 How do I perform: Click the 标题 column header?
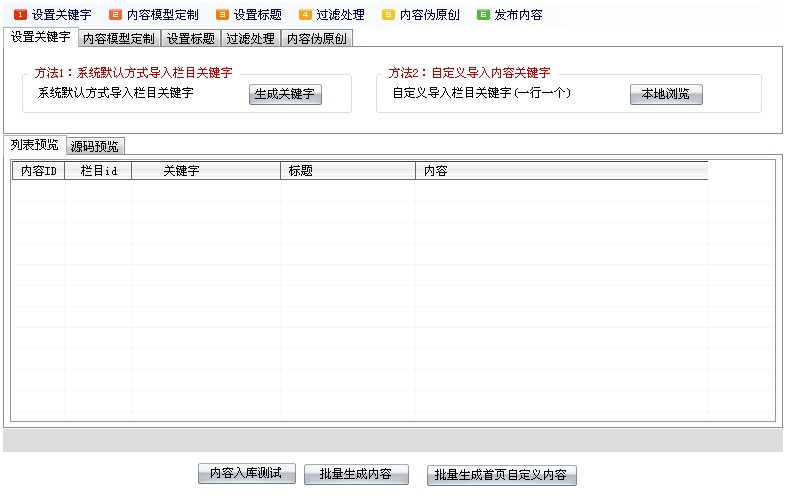[x=301, y=171]
